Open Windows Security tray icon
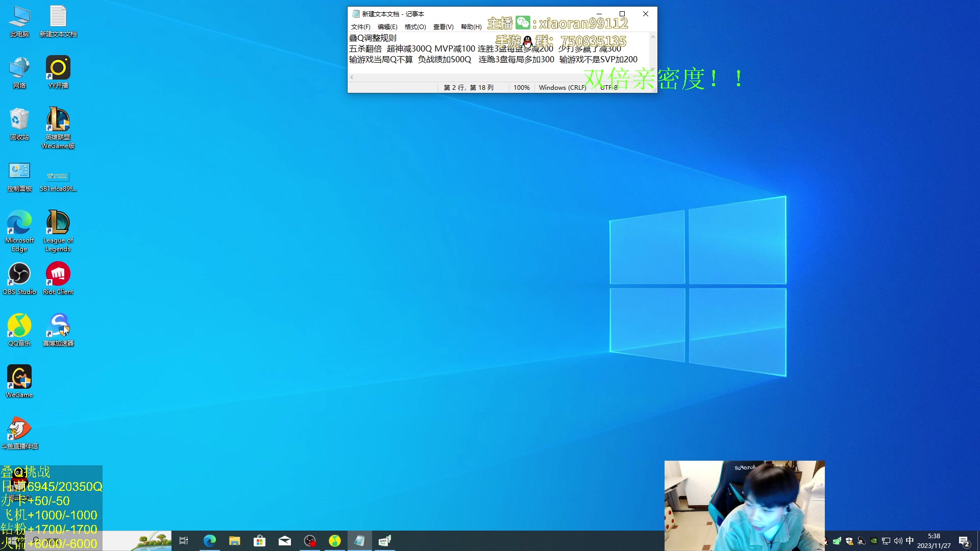Screen dimensions: 980x551 849,541
